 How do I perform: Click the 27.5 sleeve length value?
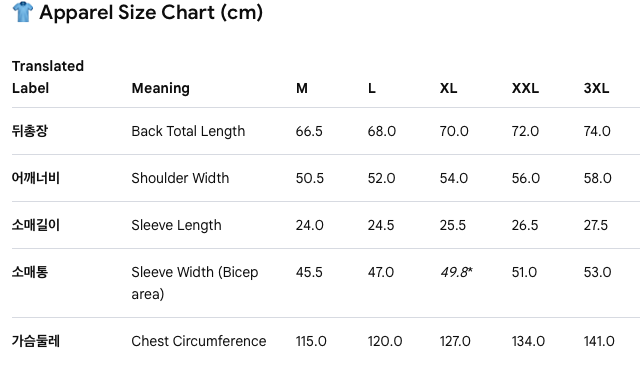click(596, 225)
